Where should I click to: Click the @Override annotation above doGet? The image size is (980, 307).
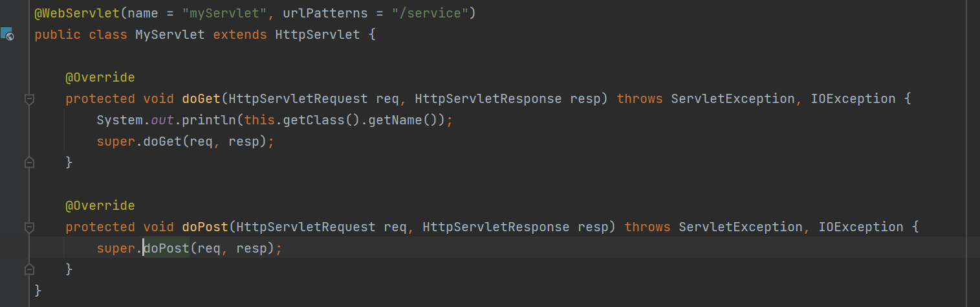point(100,78)
